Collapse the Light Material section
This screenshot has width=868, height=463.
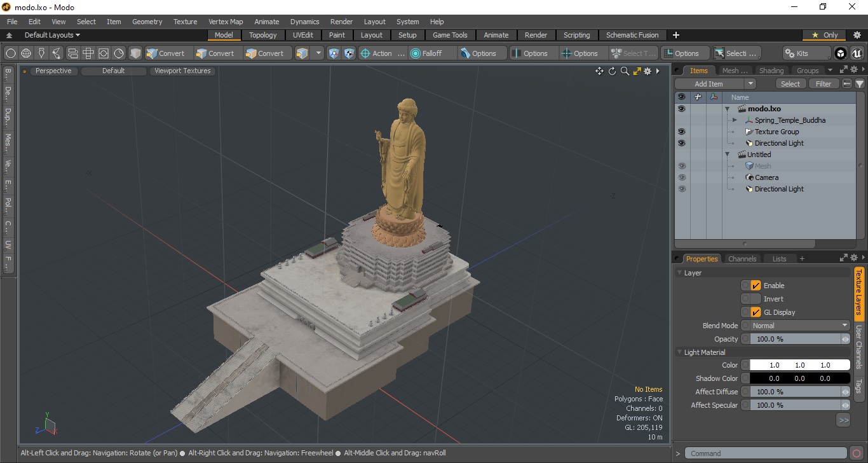click(679, 352)
